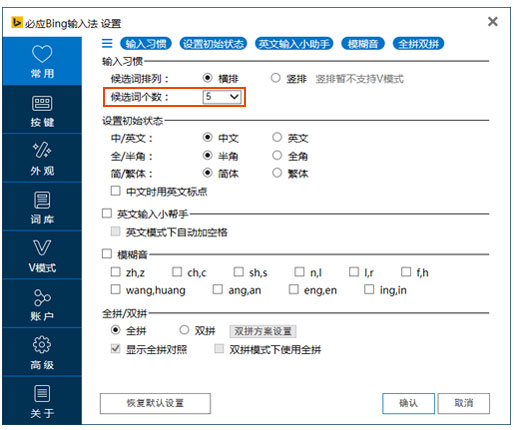The height and width of the screenshot is (430, 514).
Task: Confirm settings with 确认 button
Action: (x=408, y=403)
